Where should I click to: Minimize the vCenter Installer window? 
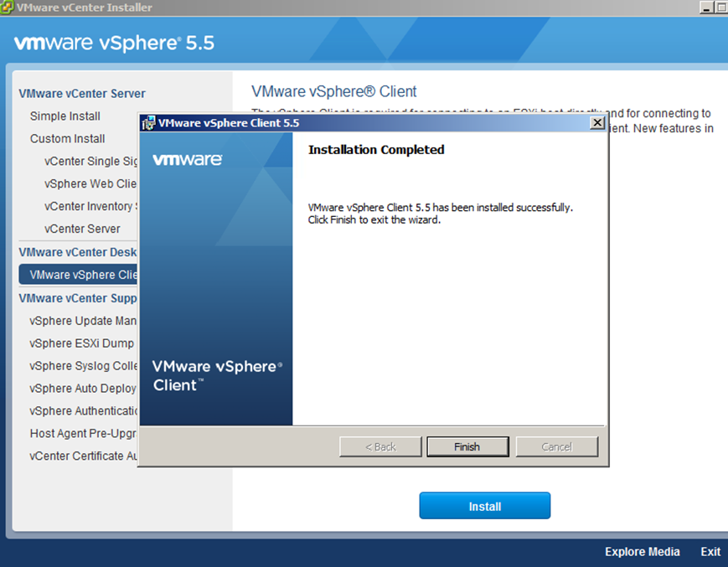707,8
